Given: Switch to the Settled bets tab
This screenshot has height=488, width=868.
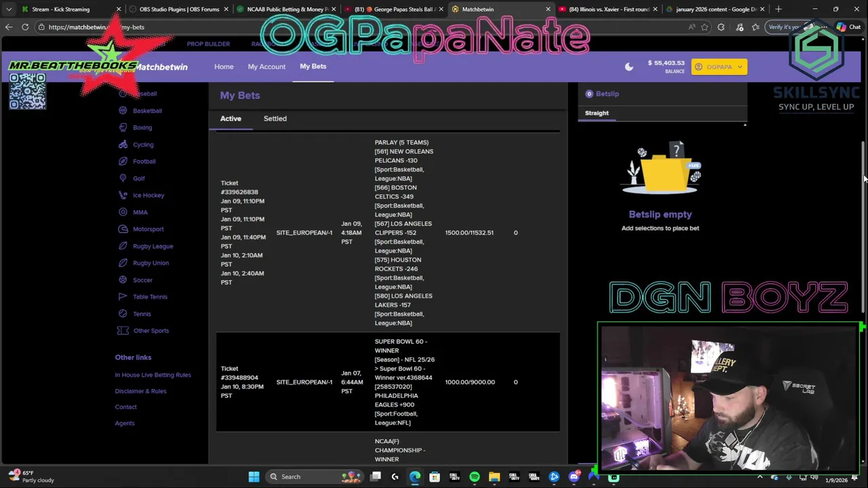Looking at the screenshot, I should pos(275,119).
